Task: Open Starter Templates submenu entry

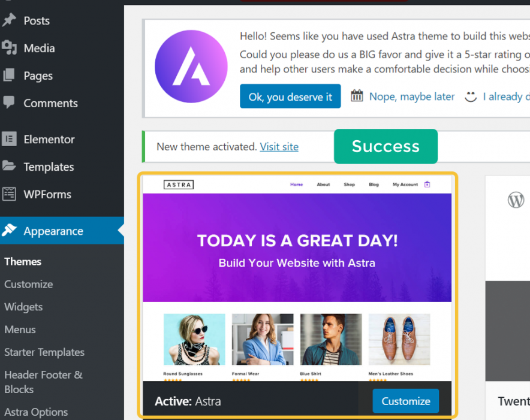Action: click(x=44, y=352)
